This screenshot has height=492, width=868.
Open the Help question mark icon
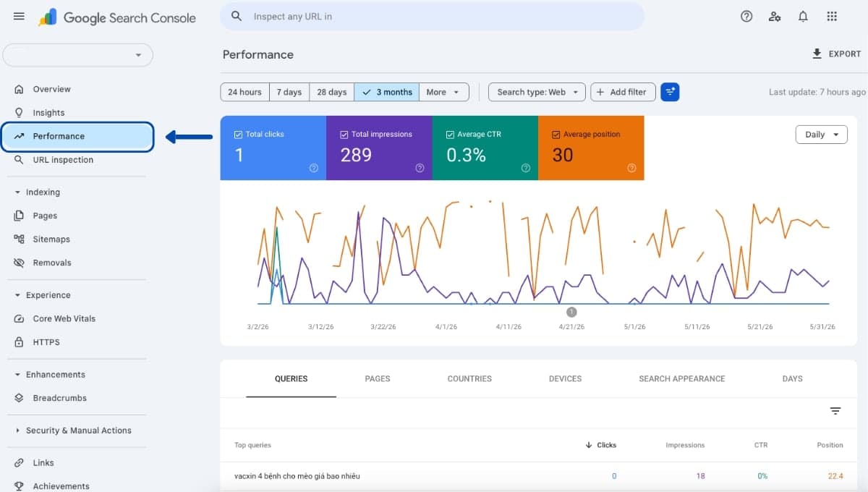pos(746,17)
